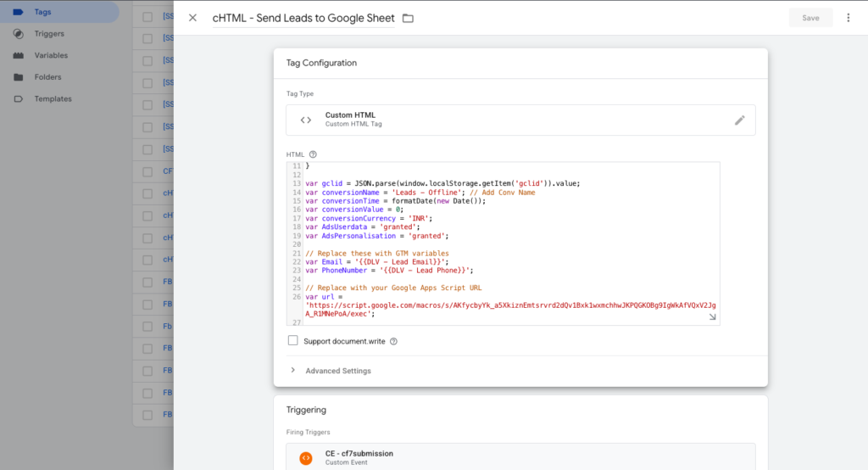Image resolution: width=868 pixels, height=470 pixels.
Task: Open Variables in the sidebar
Action: (x=51, y=55)
